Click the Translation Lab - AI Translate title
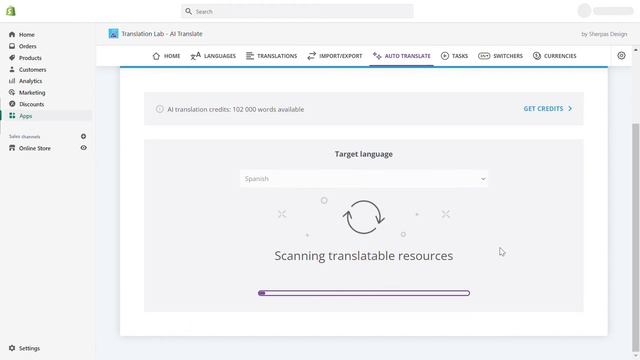The width and height of the screenshot is (640, 360). click(x=162, y=34)
